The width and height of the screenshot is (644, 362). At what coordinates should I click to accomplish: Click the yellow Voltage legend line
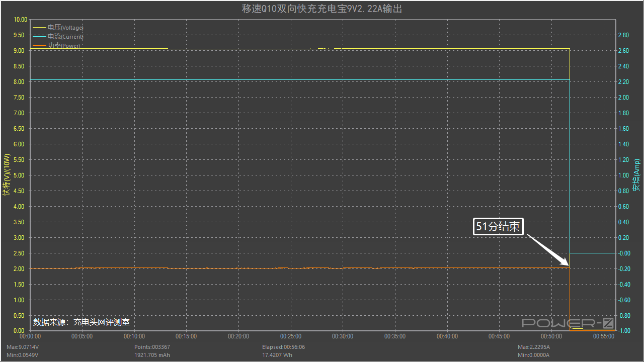[x=39, y=28]
